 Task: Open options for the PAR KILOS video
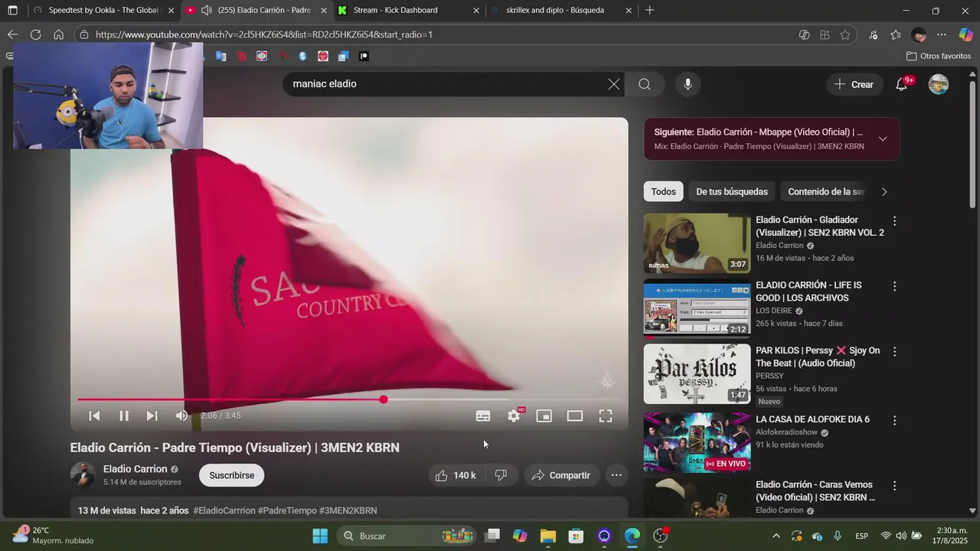coord(894,351)
